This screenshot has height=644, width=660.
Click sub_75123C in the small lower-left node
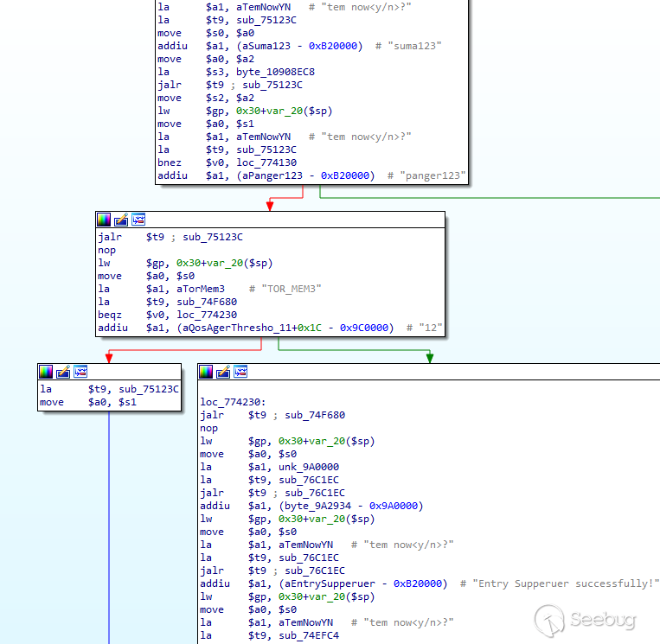click(149, 389)
